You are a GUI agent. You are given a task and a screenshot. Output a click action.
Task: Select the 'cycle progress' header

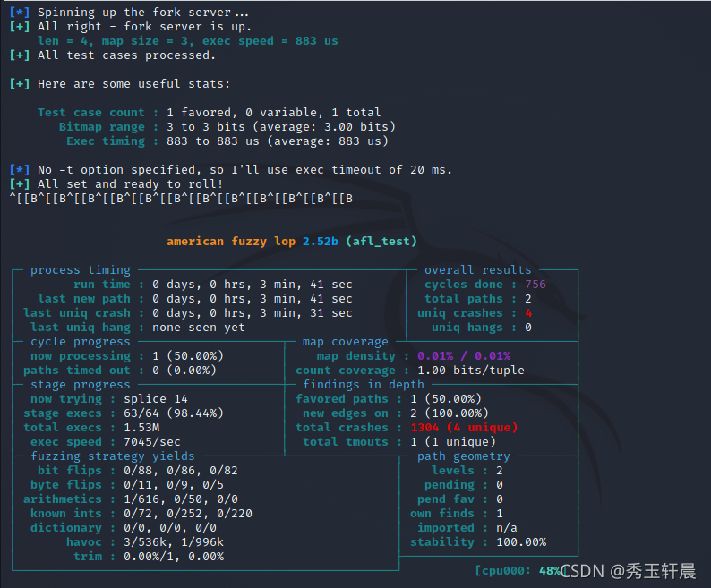point(81,342)
